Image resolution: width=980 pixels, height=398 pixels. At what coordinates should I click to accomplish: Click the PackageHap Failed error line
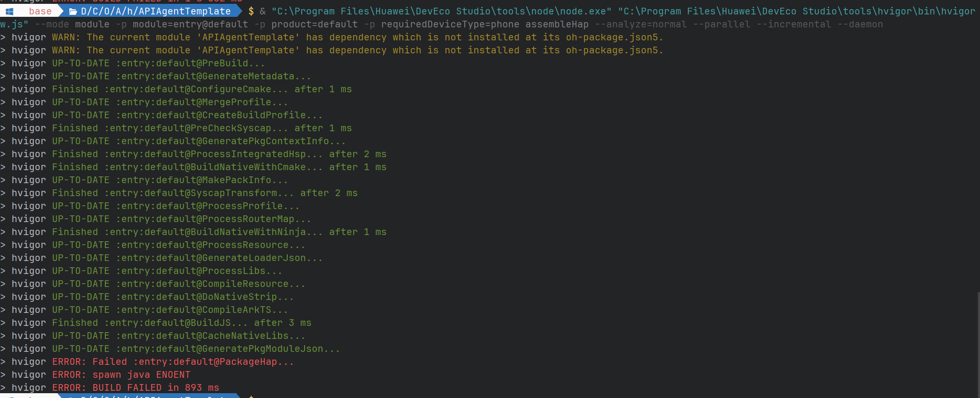147,361
